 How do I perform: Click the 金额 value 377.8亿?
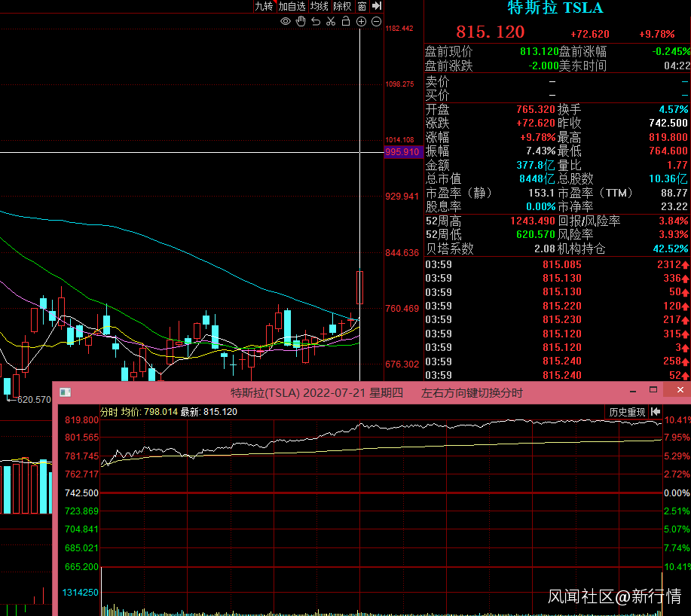point(536,165)
